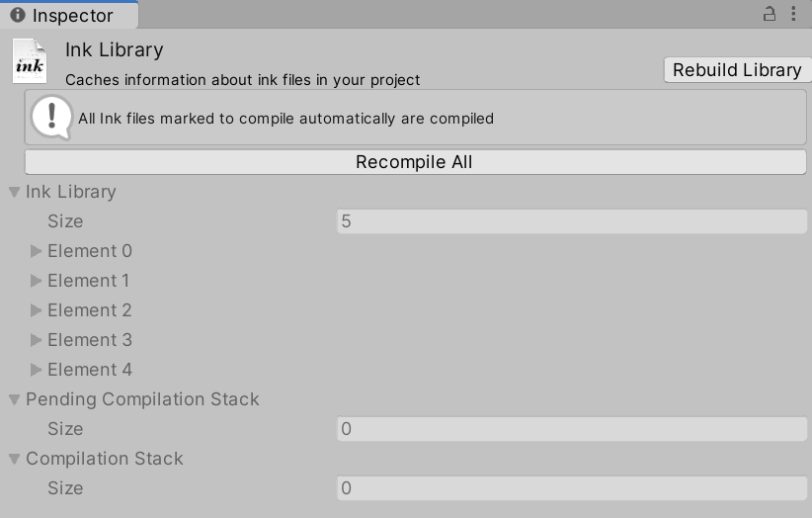
Task: Click the Recompile All button
Action: 415,162
